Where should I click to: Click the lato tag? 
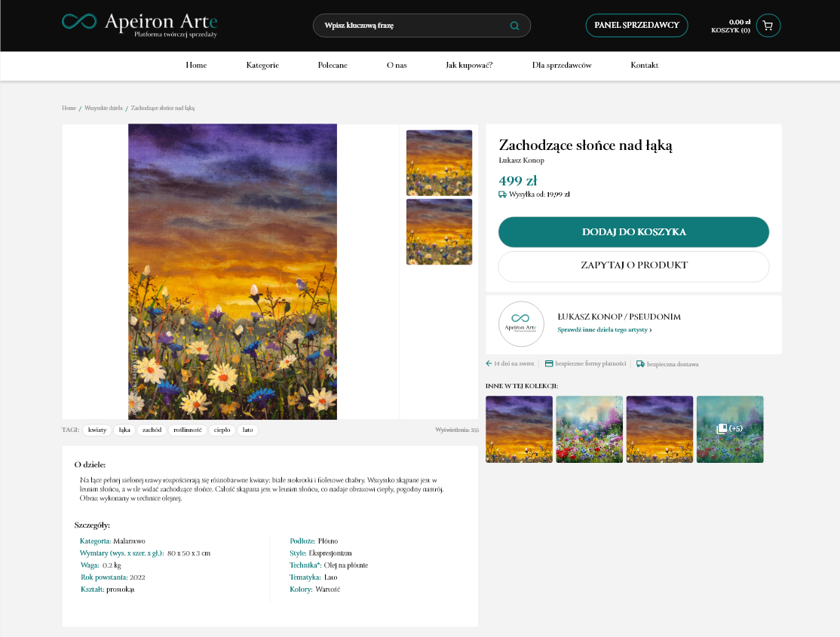(247, 430)
